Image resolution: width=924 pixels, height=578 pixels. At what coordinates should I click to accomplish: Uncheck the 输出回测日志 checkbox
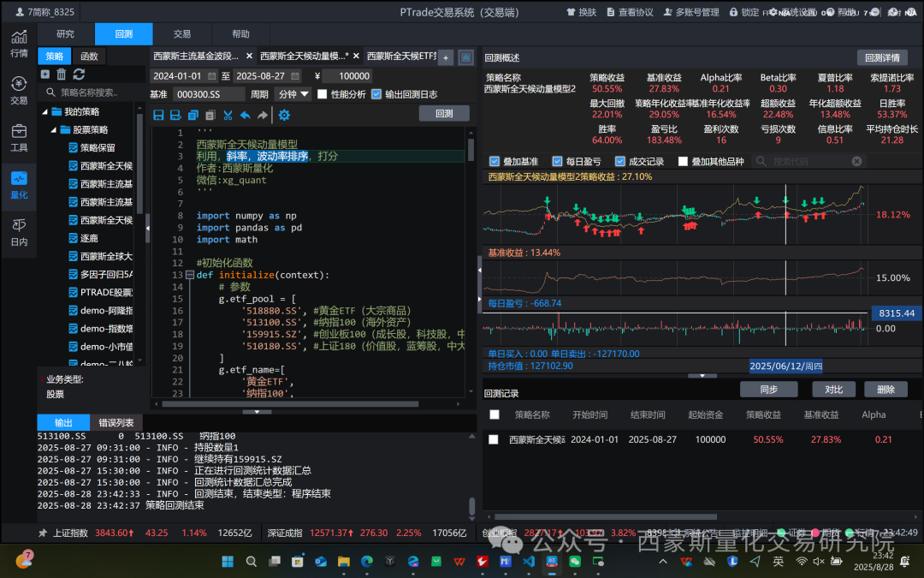pyautogui.click(x=376, y=94)
